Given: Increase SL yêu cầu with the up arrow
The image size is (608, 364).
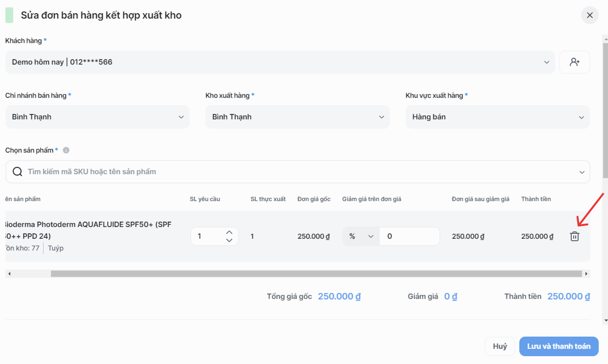Looking at the screenshot, I should click(229, 232).
